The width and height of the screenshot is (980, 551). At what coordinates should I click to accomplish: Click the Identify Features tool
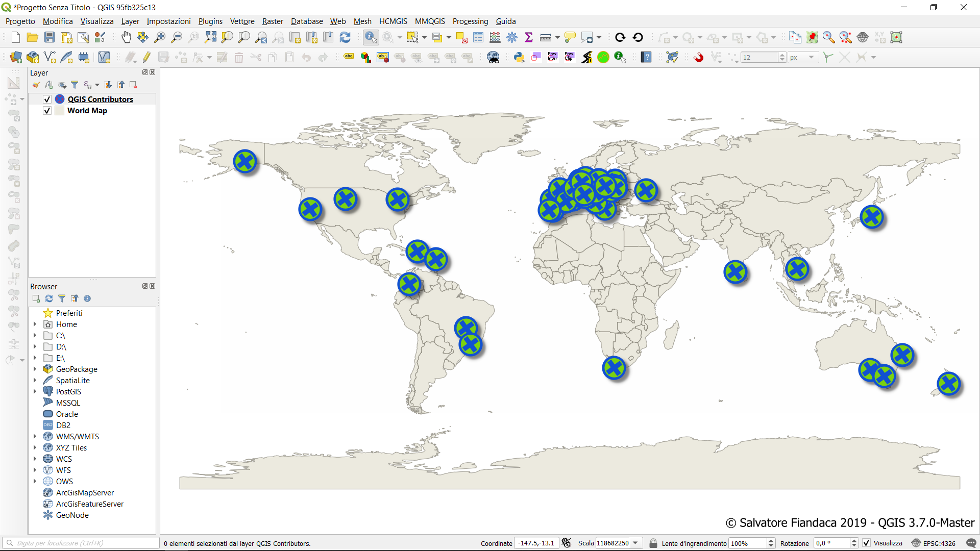click(x=371, y=37)
